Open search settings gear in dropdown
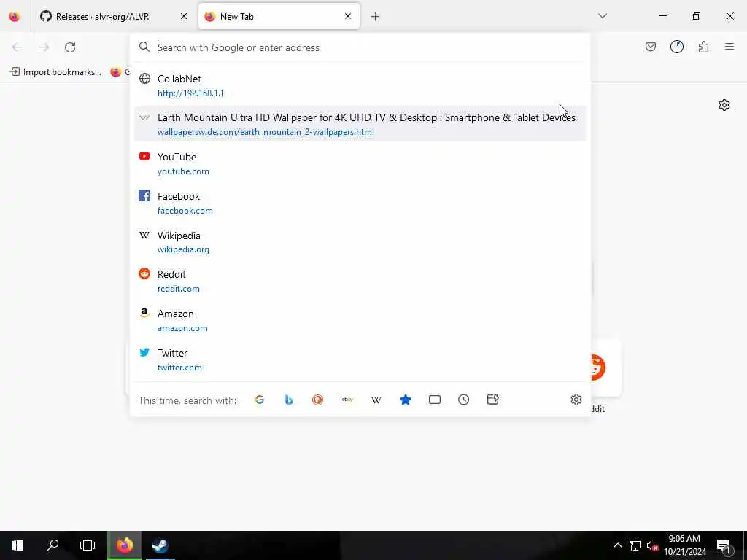Screen dimensions: 747x560 pyautogui.click(x=576, y=400)
